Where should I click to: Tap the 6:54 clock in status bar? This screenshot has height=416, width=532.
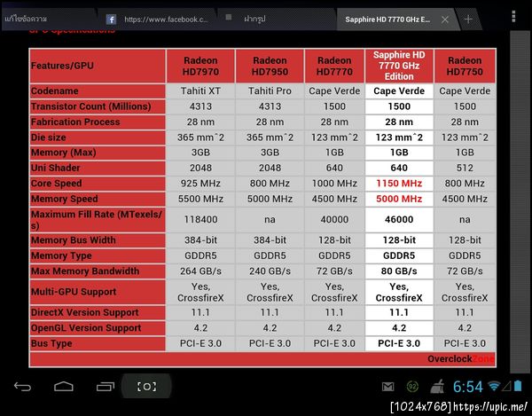pyautogui.click(x=468, y=387)
